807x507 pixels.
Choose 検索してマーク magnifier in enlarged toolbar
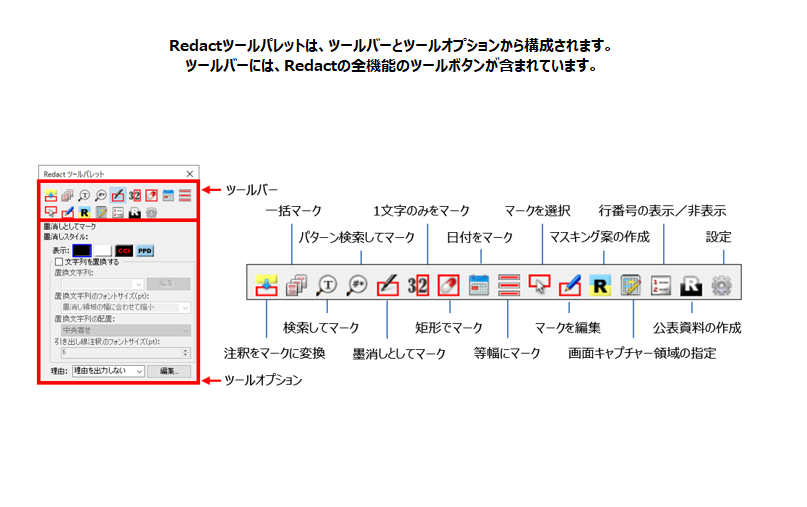coord(327,285)
